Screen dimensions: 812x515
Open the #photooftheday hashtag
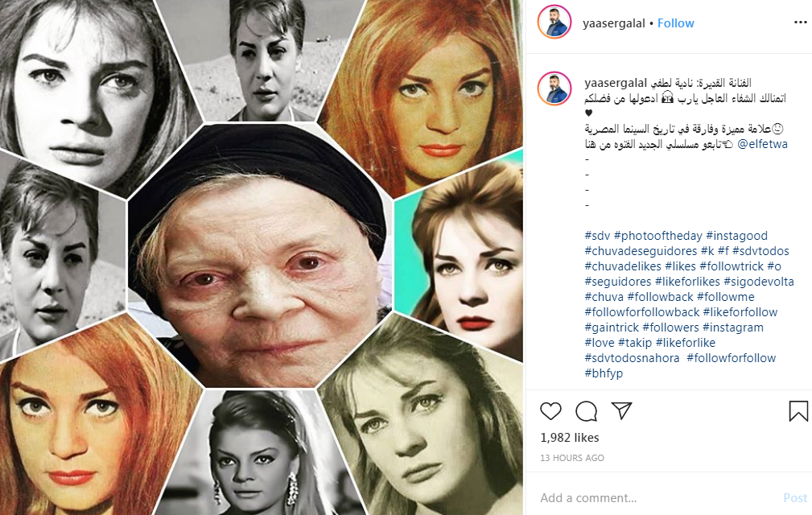[x=657, y=236]
